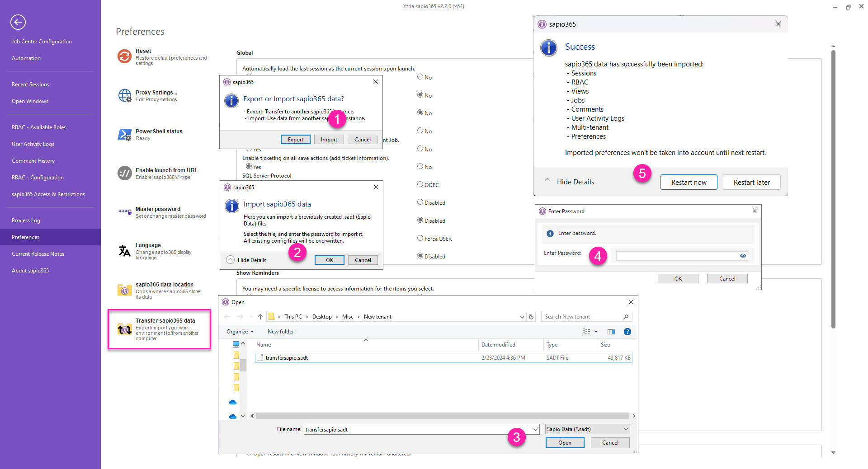This screenshot has width=868, height=469.
Task: Click the transfersapio.sadt file icon
Action: (x=260, y=357)
